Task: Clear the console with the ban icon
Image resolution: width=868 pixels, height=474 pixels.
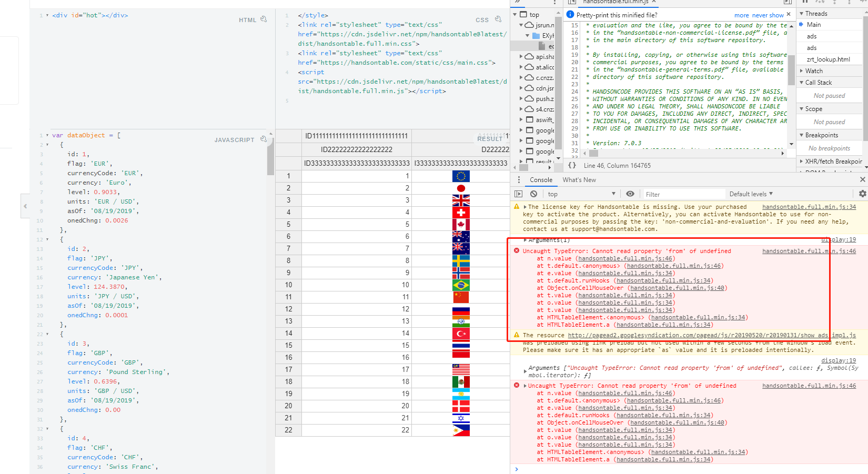Action: [x=533, y=194]
